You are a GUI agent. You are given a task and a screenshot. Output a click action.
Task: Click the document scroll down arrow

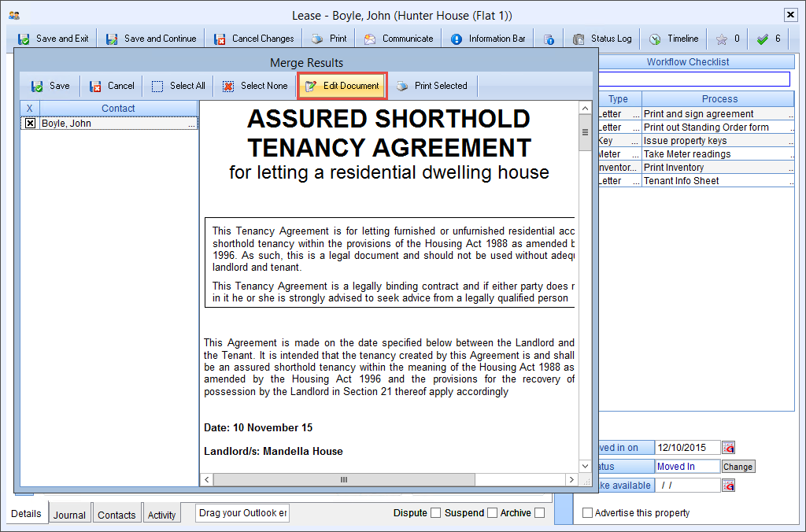(585, 466)
